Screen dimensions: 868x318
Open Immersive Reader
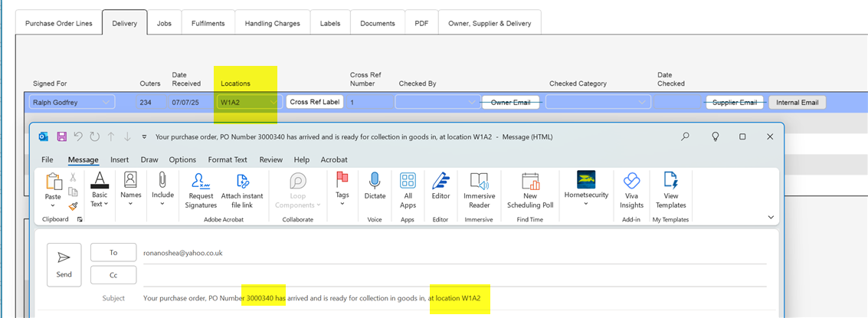tap(479, 191)
